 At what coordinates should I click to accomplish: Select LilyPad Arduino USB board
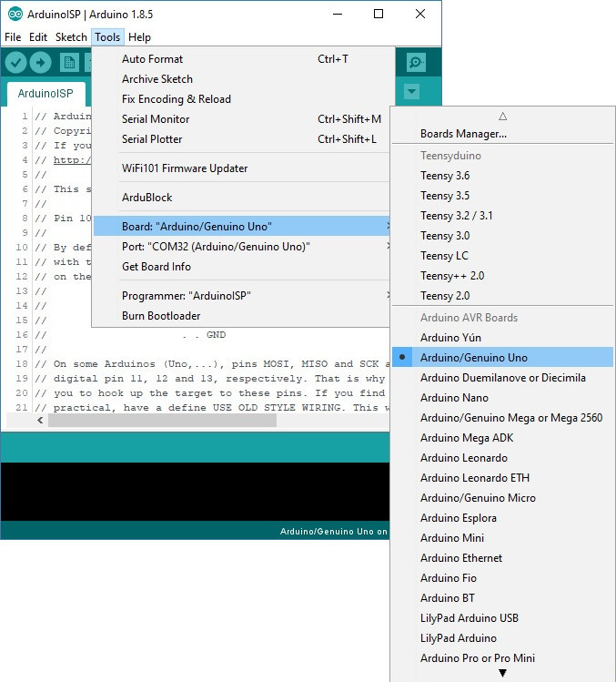coord(502,617)
